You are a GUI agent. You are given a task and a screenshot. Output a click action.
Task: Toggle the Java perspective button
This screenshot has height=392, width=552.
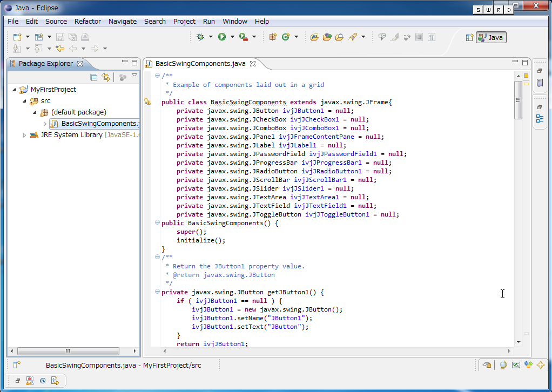coord(491,37)
